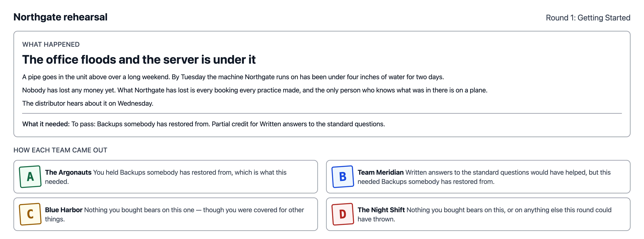644x239 pixels.
Task: Open the Northgate rehearsal page title
Action: click(x=60, y=17)
